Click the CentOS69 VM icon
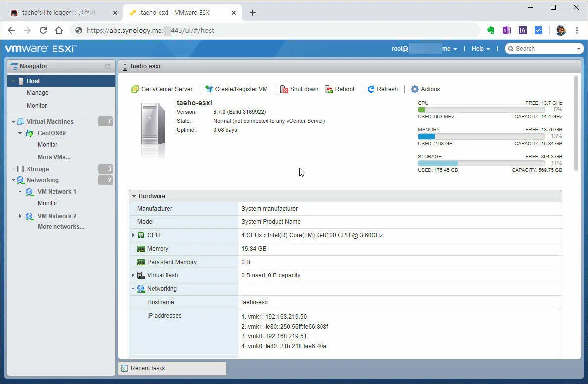This screenshot has height=384, width=588. coord(29,133)
